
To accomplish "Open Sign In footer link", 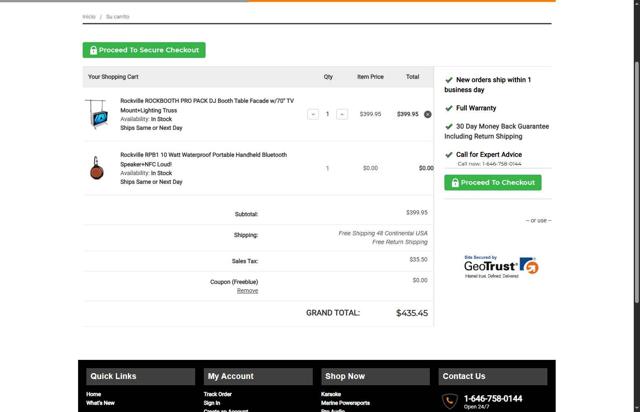I will [212, 403].
